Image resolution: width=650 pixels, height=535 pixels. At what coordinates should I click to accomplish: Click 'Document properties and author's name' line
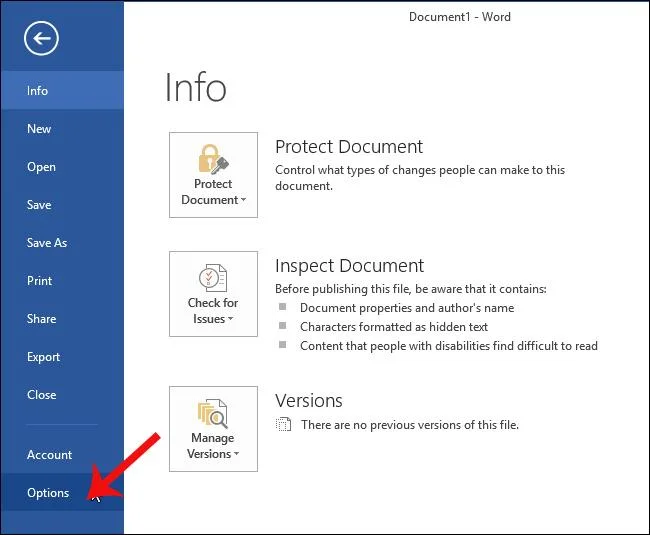click(x=407, y=308)
